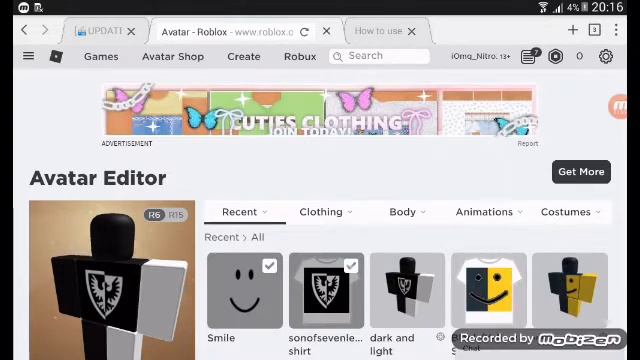Open the Robux navigation link
This screenshot has height=360, width=640.
coord(300,56)
